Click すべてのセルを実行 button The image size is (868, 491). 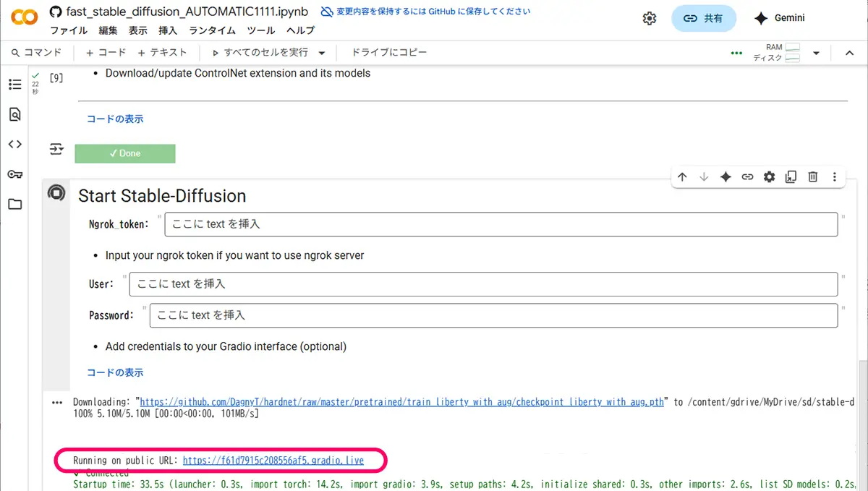click(x=260, y=53)
